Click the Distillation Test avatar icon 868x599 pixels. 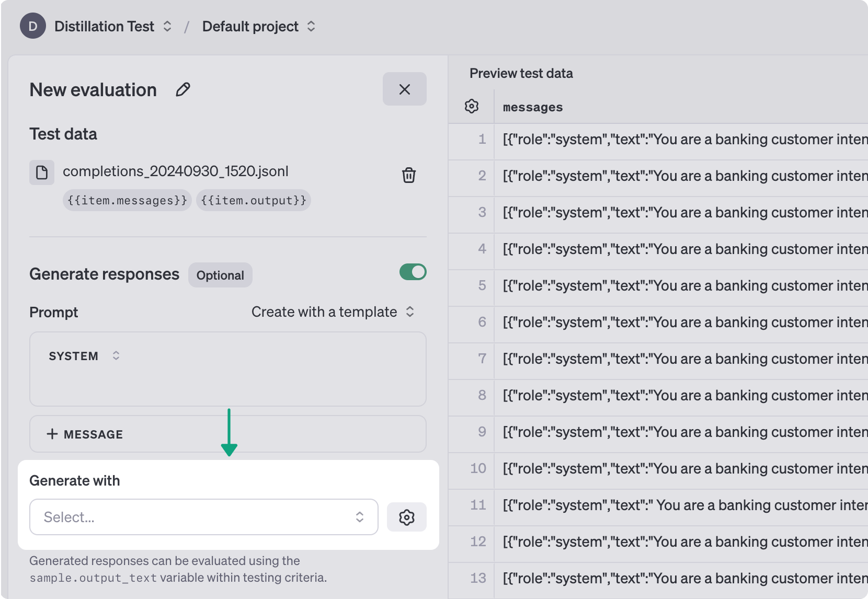tap(33, 26)
